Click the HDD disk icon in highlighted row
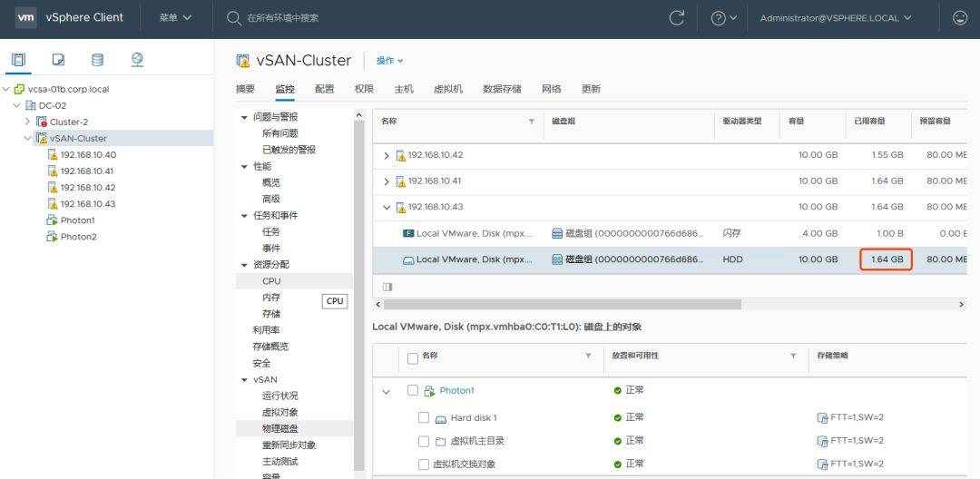Image resolution: width=980 pixels, height=479 pixels. point(408,259)
